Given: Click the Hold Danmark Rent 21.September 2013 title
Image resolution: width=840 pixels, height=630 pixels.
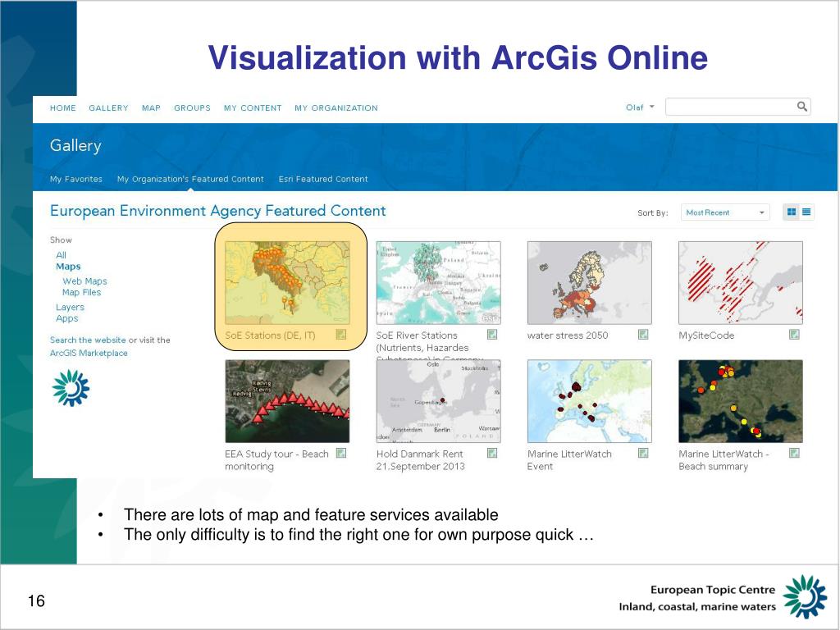Looking at the screenshot, I should [421, 459].
